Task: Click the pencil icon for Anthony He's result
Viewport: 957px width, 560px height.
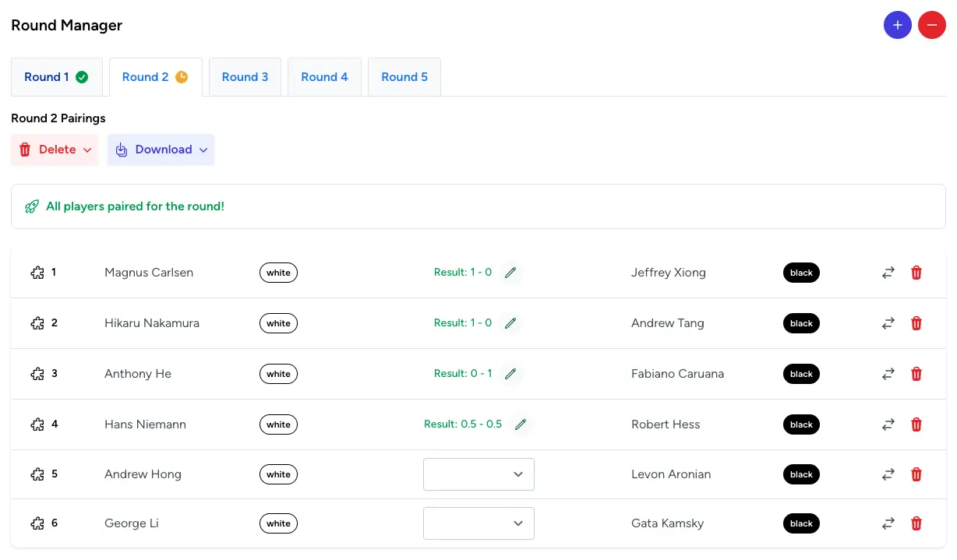Action: pyautogui.click(x=510, y=374)
